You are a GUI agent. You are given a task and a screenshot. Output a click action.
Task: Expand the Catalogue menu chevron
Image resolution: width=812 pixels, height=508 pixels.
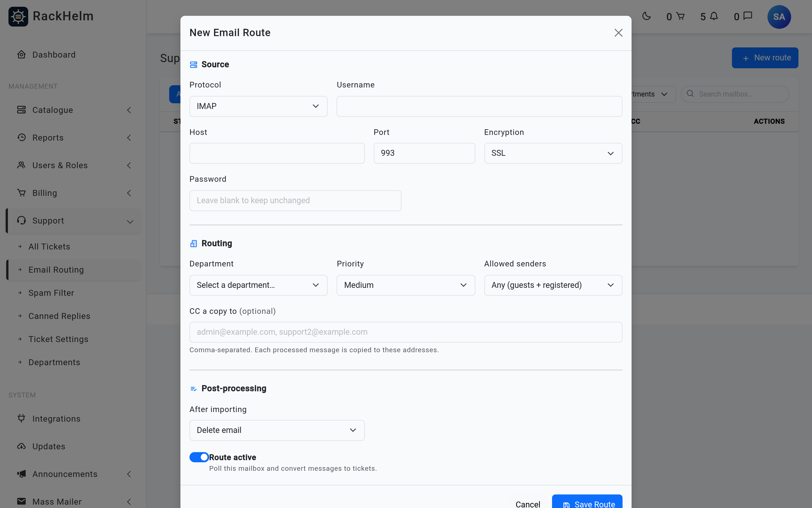pyautogui.click(x=129, y=110)
